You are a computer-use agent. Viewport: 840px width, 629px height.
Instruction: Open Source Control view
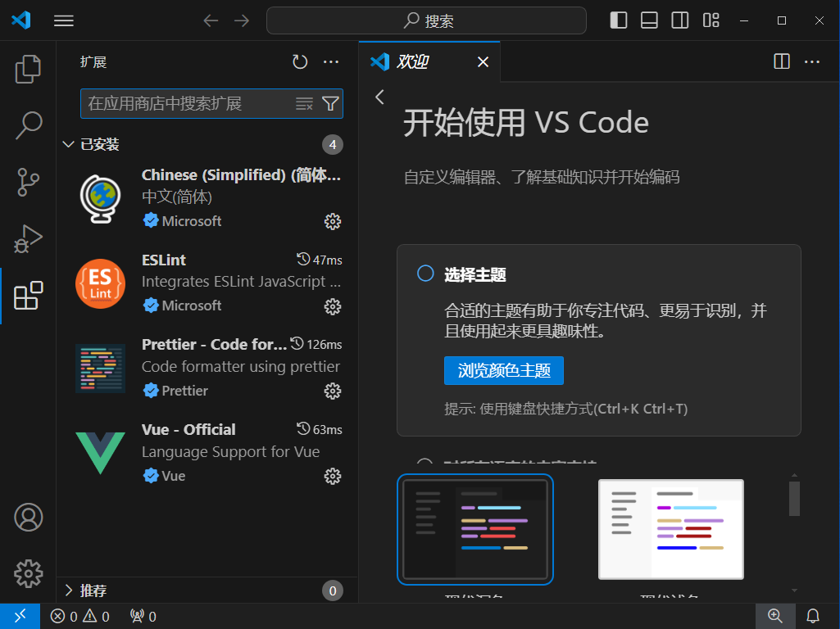(28, 182)
